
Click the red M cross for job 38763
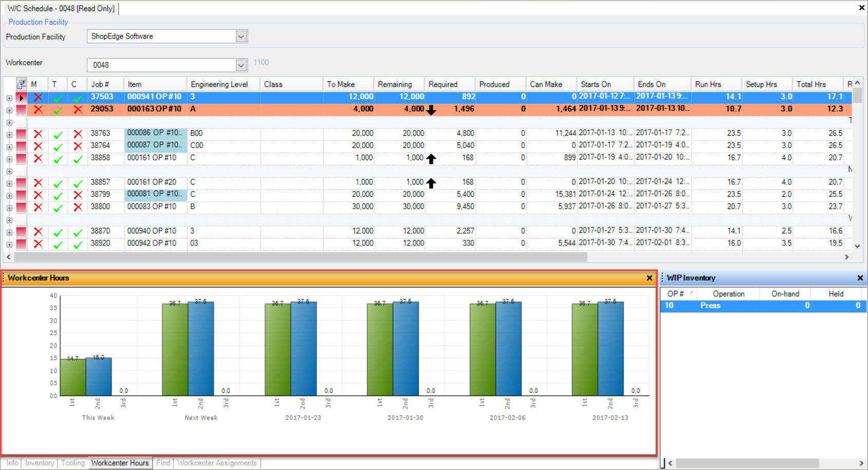[x=38, y=134]
